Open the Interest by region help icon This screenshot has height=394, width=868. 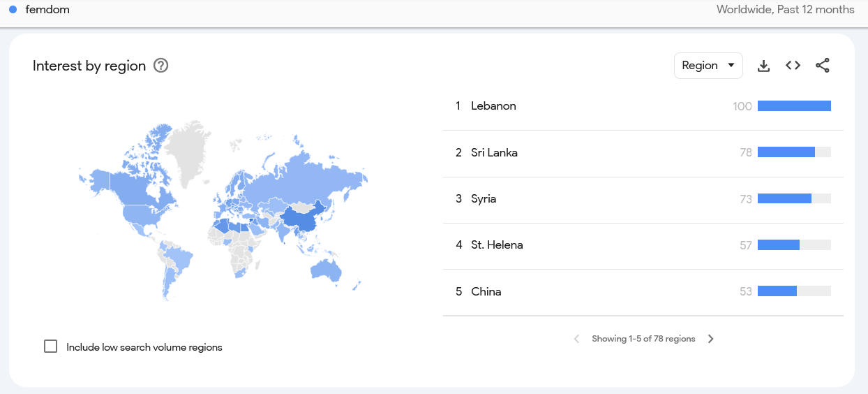point(161,66)
